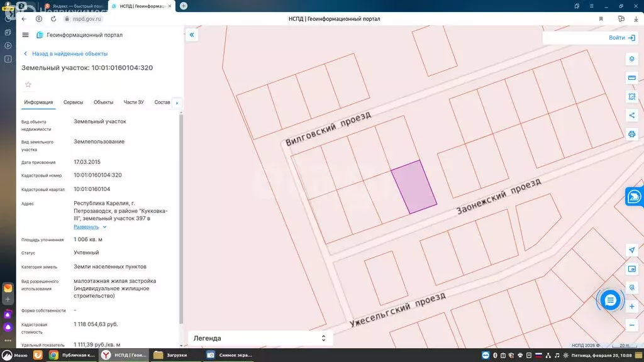Image resolution: width=644 pixels, height=362 pixels.
Task: Print the map
Action: [x=631, y=134]
